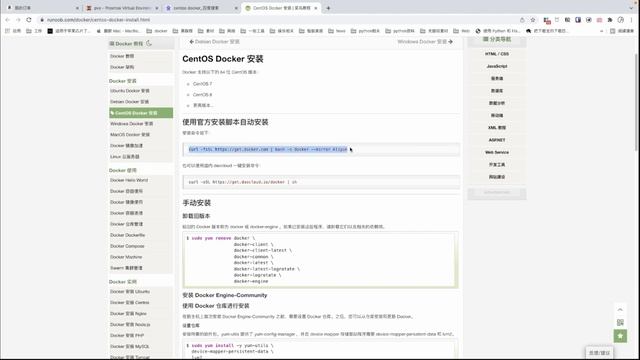Select the highlighted CentOS Docker 安装 sidebar item
The width and height of the screenshot is (640, 360).
click(141, 113)
